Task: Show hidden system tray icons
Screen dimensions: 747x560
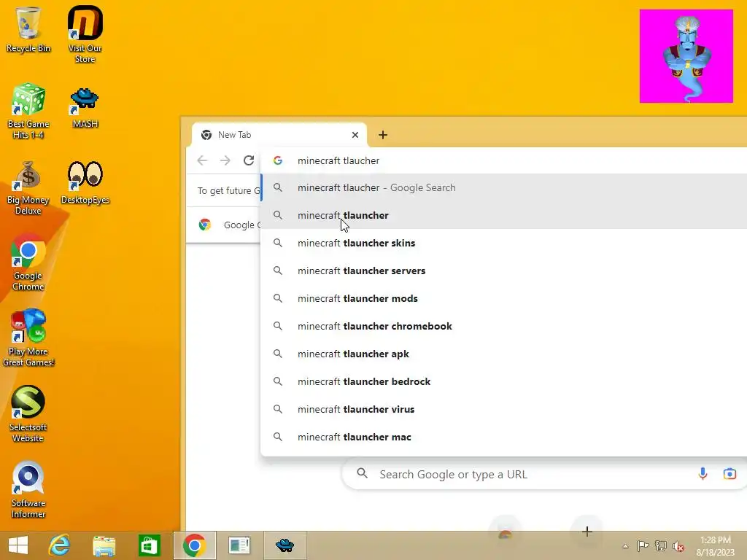Action: click(x=625, y=546)
